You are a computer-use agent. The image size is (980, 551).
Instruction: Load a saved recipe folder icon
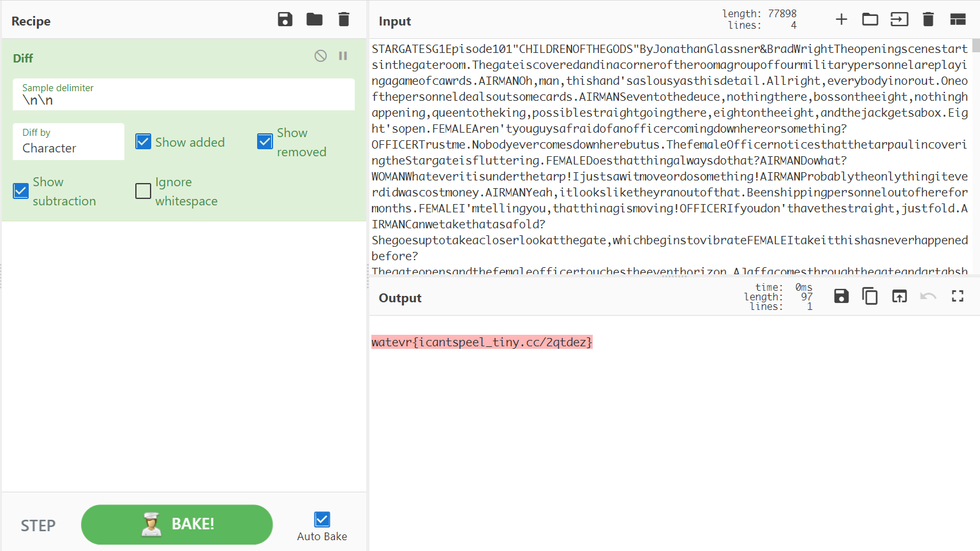315,20
